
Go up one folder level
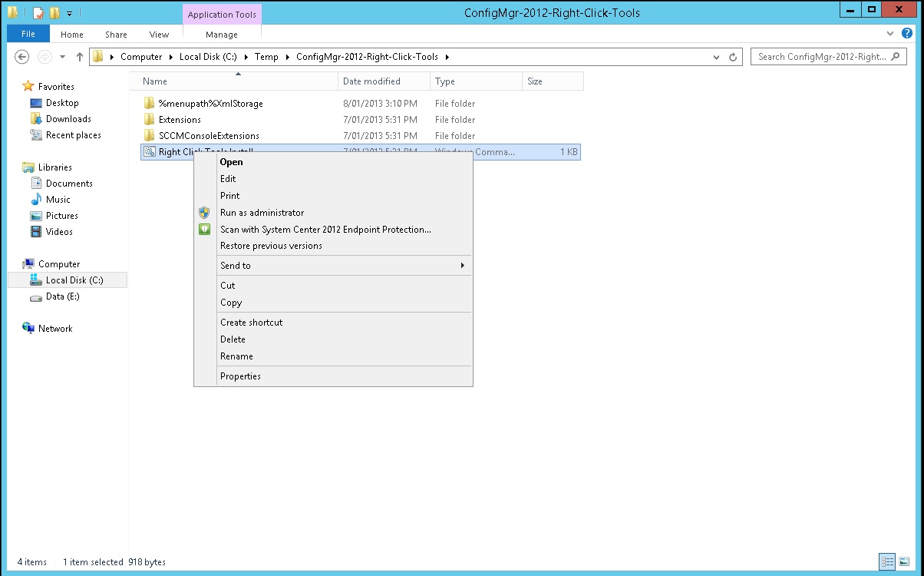(80, 57)
